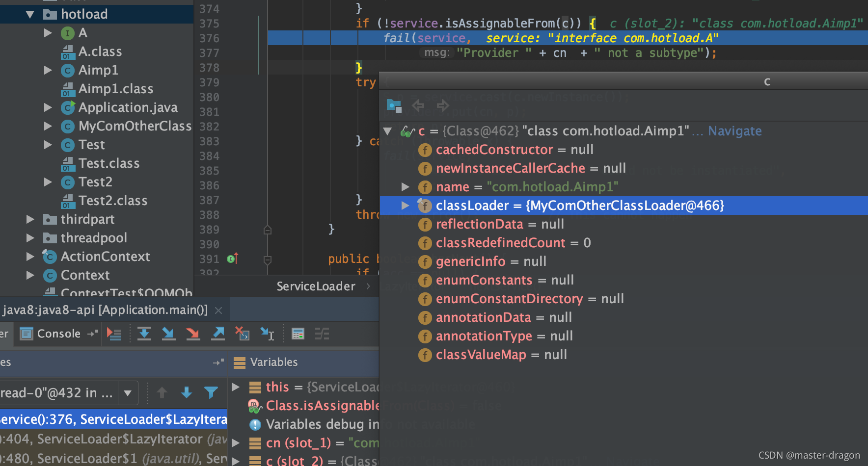Click the Run to Cursor icon
This screenshot has height=466, width=868.
pyautogui.click(x=267, y=334)
